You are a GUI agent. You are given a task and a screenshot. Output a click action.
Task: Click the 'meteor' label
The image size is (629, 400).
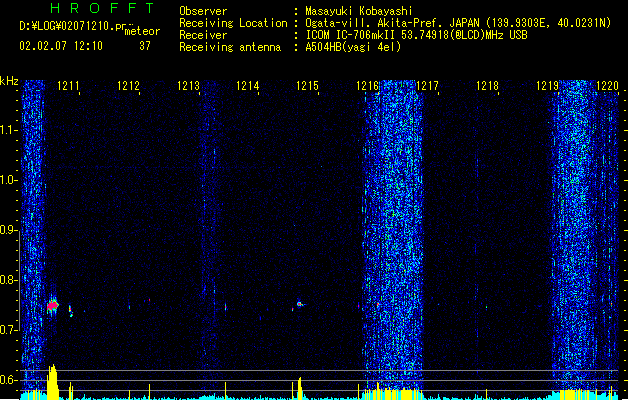[142, 31]
